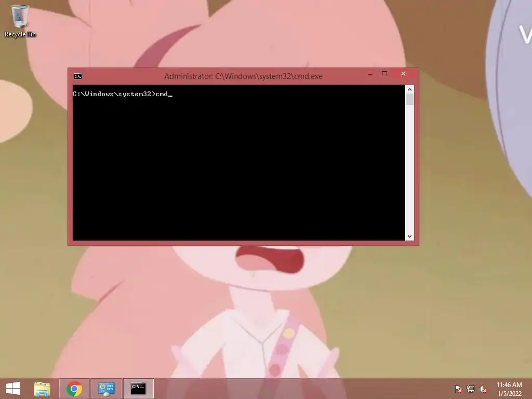Image resolution: width=532 pixels, height=399 pixels.
Task: Click the cmd window title bar text
Action: coord(243,76)
